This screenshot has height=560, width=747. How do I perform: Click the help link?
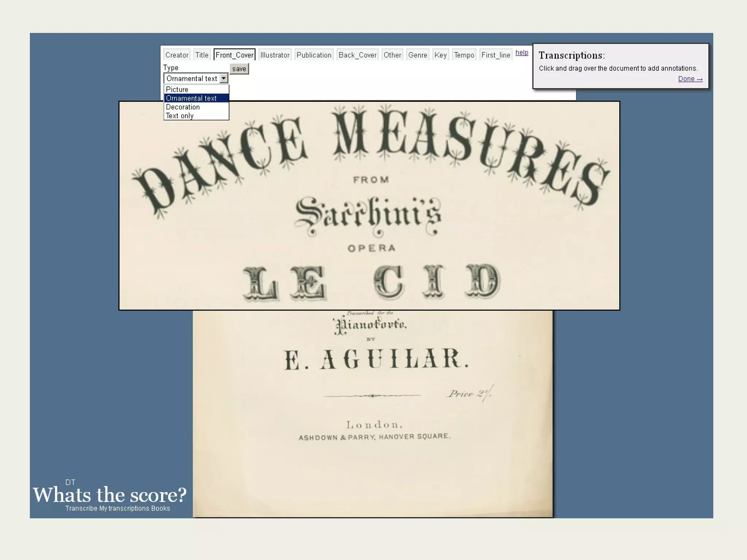click(522, 52)
